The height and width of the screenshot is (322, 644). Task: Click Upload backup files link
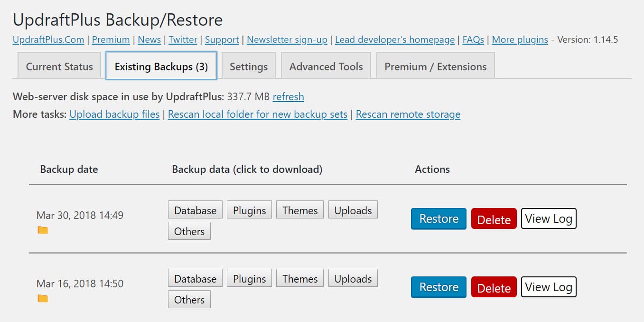tap(114, 114)
